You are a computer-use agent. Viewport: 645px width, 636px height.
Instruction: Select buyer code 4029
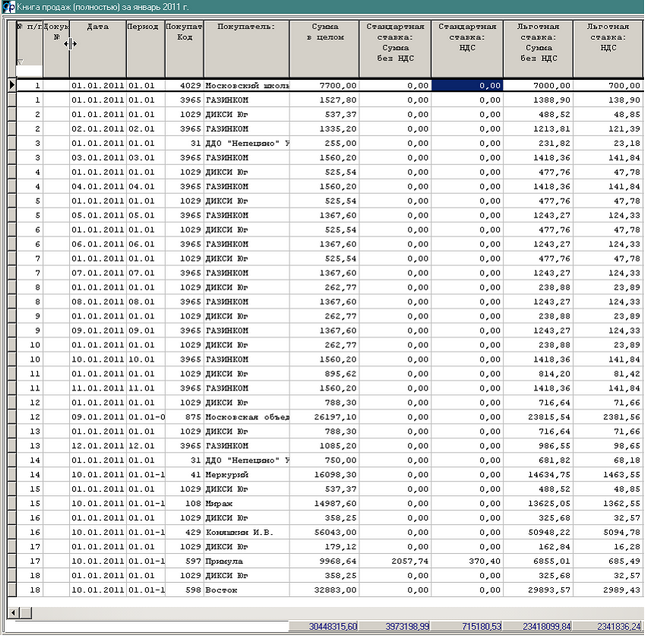click(184, 86)
